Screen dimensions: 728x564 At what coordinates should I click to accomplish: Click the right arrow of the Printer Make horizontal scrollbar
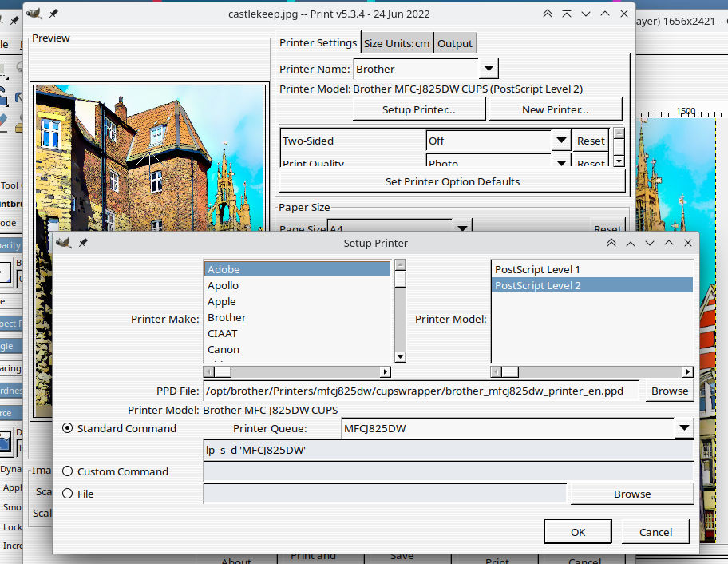click(386, 371)
